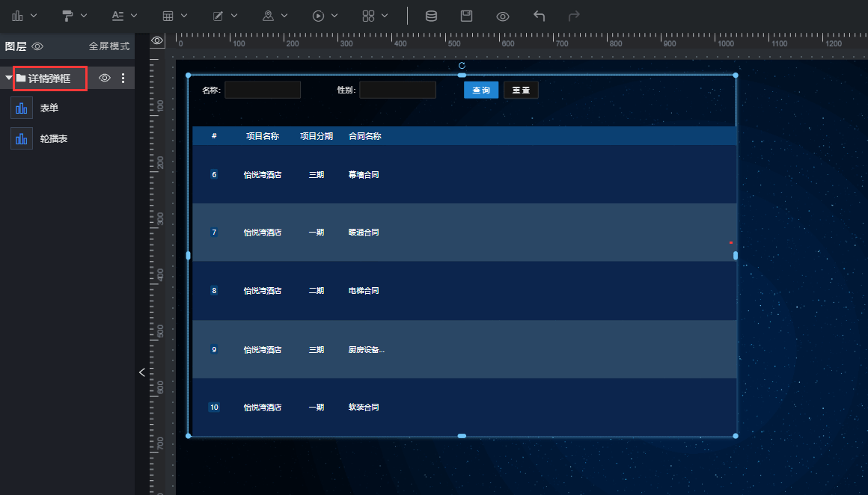The width and height of the screenshot is (868, 495).
Task: Save the project with floppy disk icon
Action: click(467, 16)
